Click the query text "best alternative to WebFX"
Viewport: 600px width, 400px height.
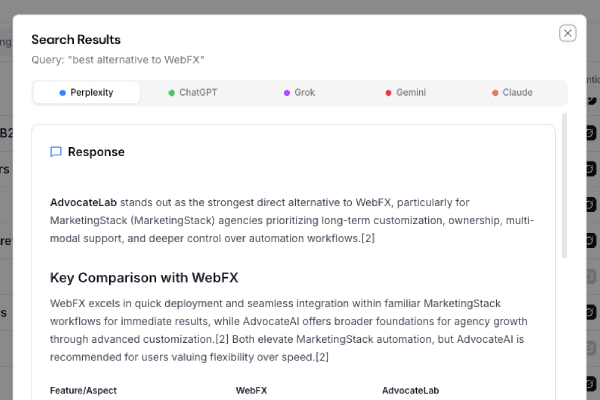coord(136,60)
